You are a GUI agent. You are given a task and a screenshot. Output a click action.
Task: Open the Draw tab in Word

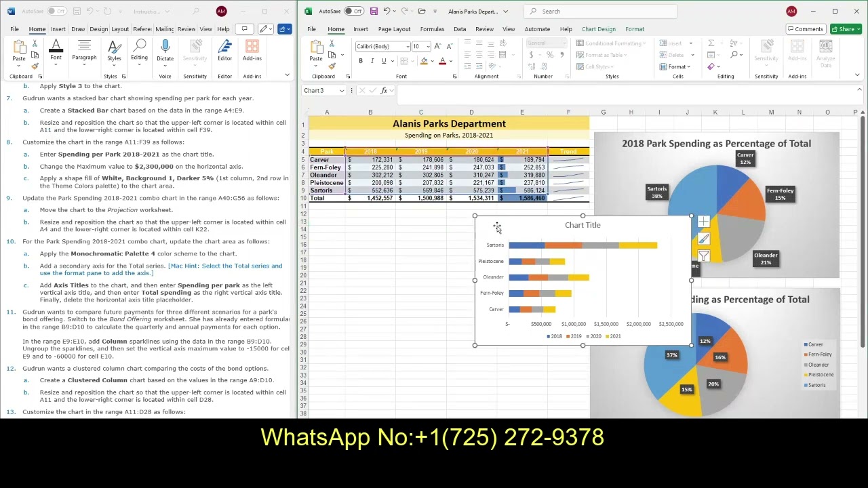(78, 29)
